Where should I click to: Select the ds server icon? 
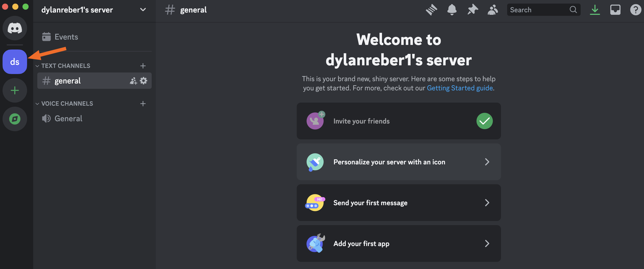pyautogui.click(x=15, y=62)
